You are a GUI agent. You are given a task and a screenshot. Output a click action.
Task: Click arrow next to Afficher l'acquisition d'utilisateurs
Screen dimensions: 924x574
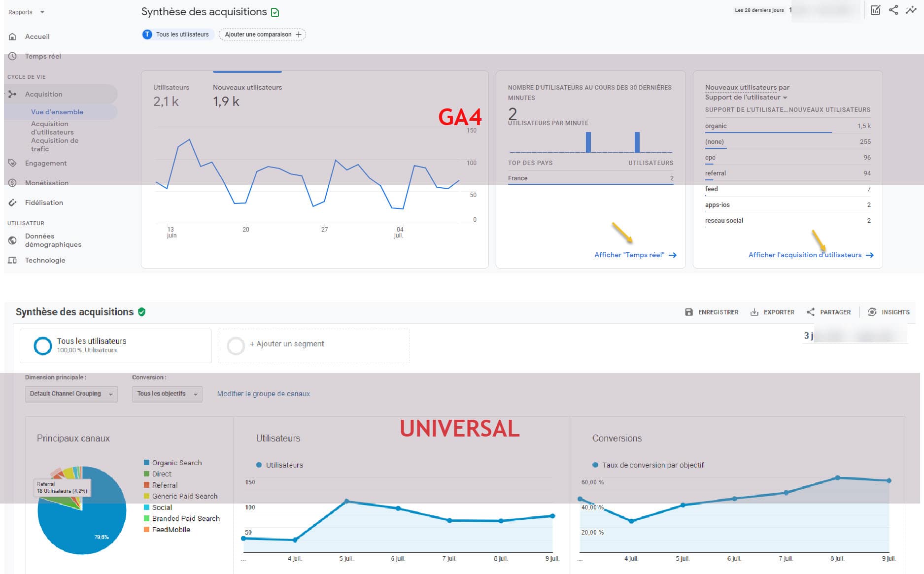[870, 255]
